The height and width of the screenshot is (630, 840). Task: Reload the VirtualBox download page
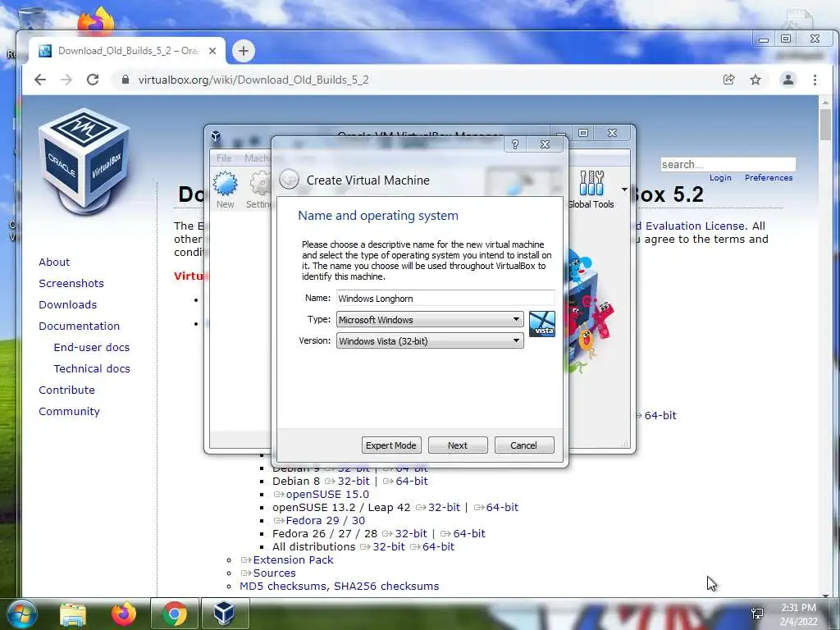click(x=93, y=80)
